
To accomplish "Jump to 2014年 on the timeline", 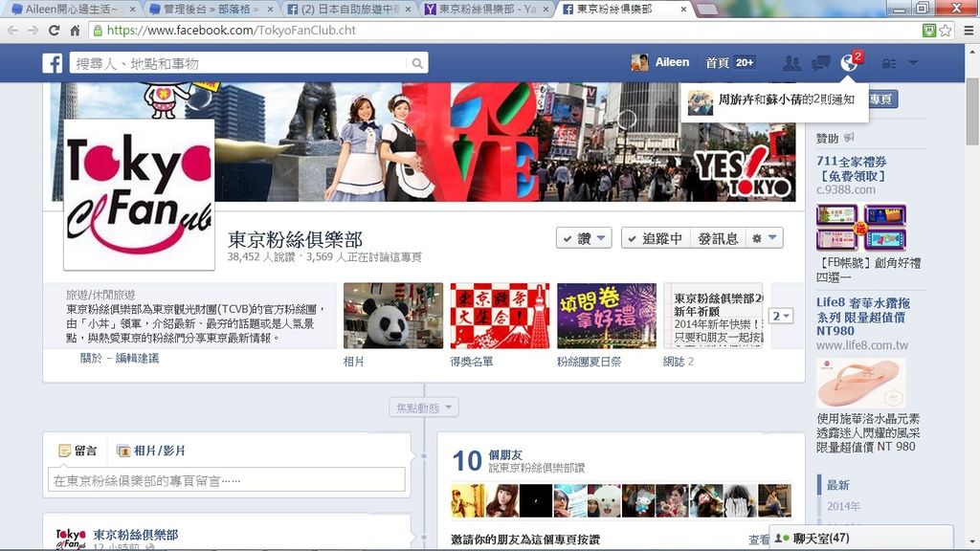I will click(843, 506).
